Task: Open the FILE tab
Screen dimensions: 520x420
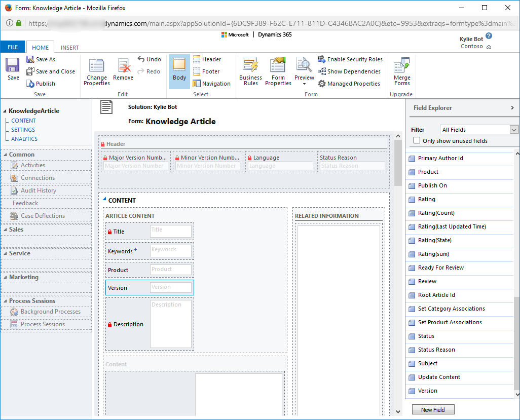Action: [13, 47]
